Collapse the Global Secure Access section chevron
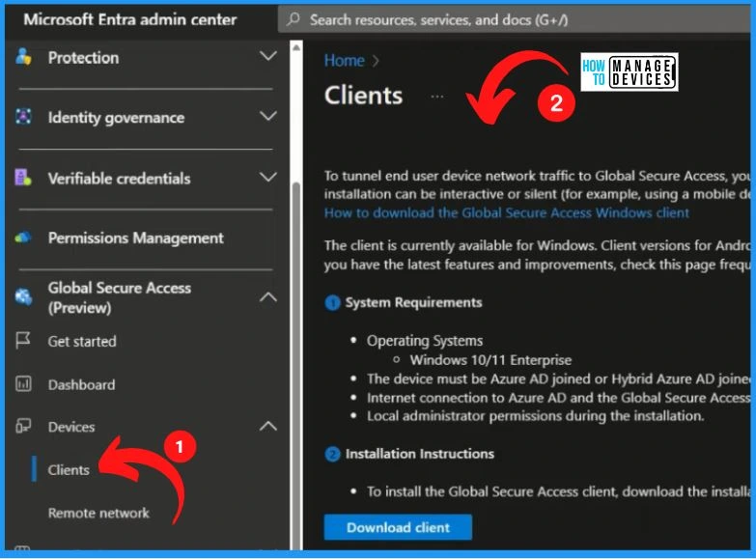This screenshot has width=756, height=559. pyautogui.click(x=268, y=297)
